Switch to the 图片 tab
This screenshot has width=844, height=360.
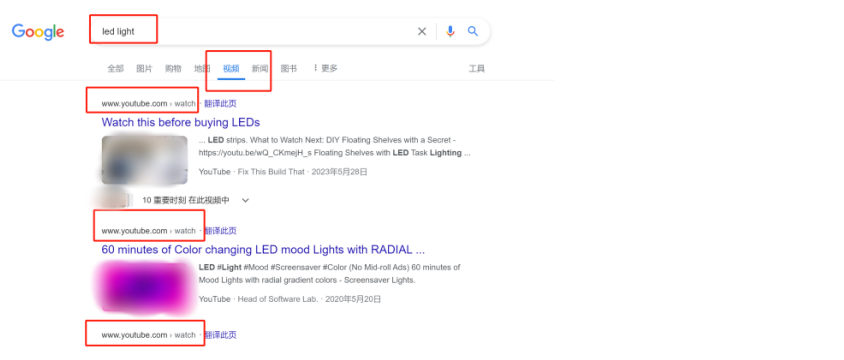[x=144, y=68]
